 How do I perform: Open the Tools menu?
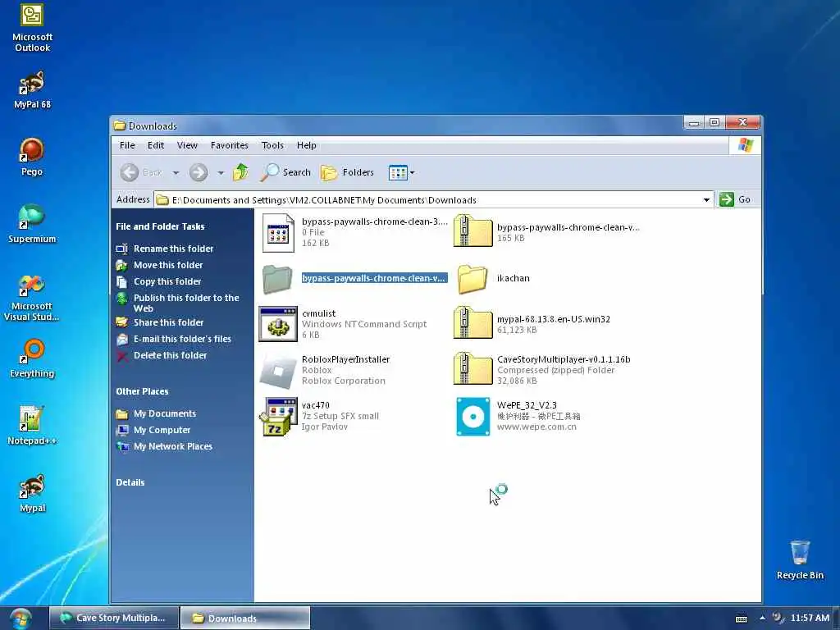pos(272,145)
